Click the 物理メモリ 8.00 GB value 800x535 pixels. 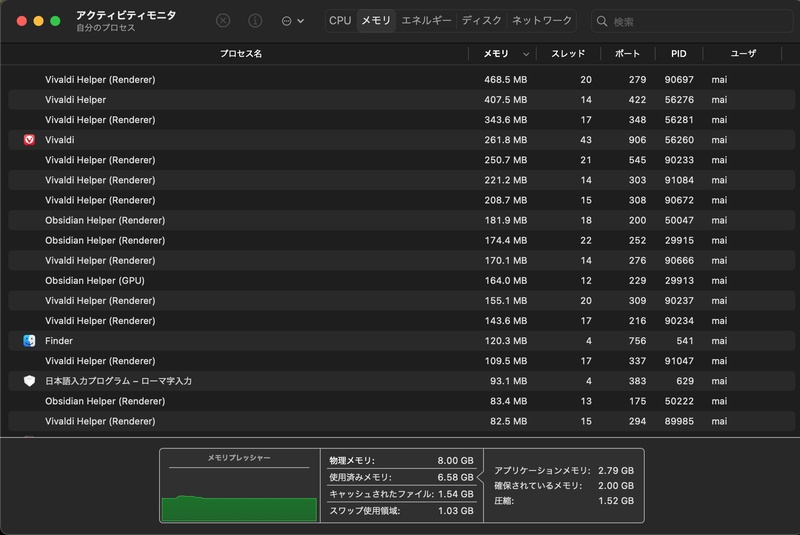(455, 461)
